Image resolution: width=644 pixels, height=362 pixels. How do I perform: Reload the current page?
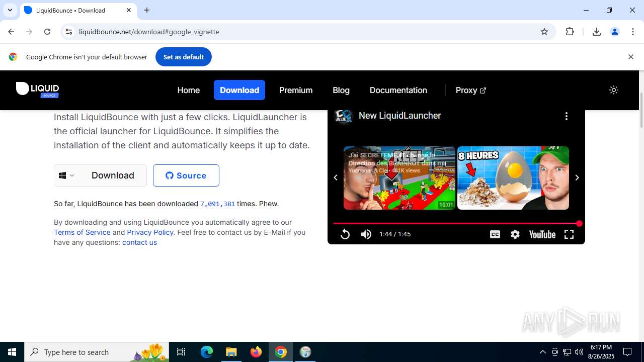pos(47,32)
